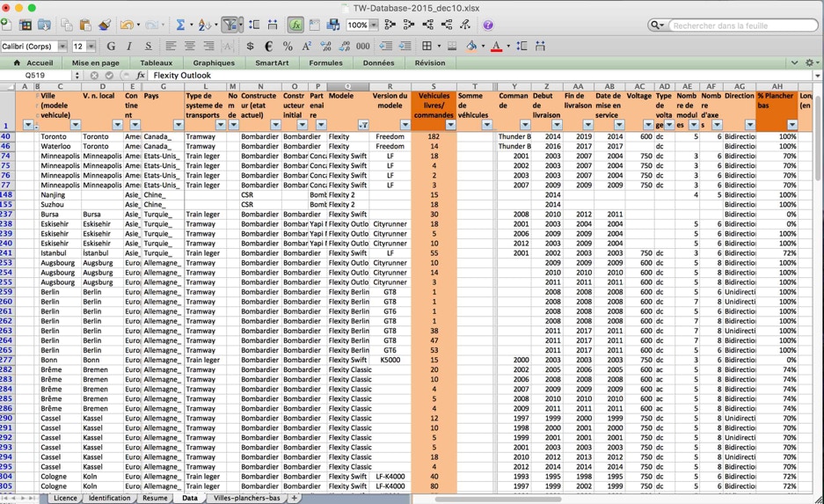Switch to the Graphiques tab
The image size is (824, 504).
(x=214, y=62)
